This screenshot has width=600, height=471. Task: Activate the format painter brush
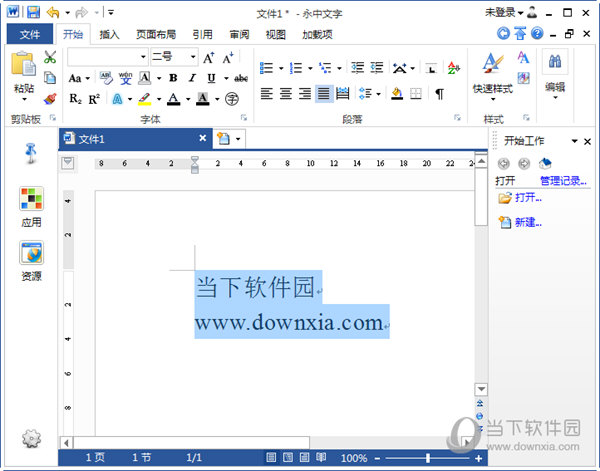pos(50,99)
